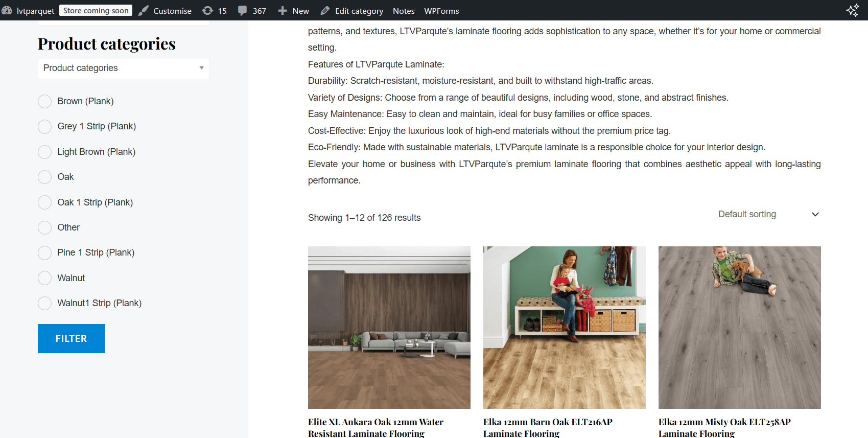
Task: Click the New plus icon
Action: click(x=283, y=11)
